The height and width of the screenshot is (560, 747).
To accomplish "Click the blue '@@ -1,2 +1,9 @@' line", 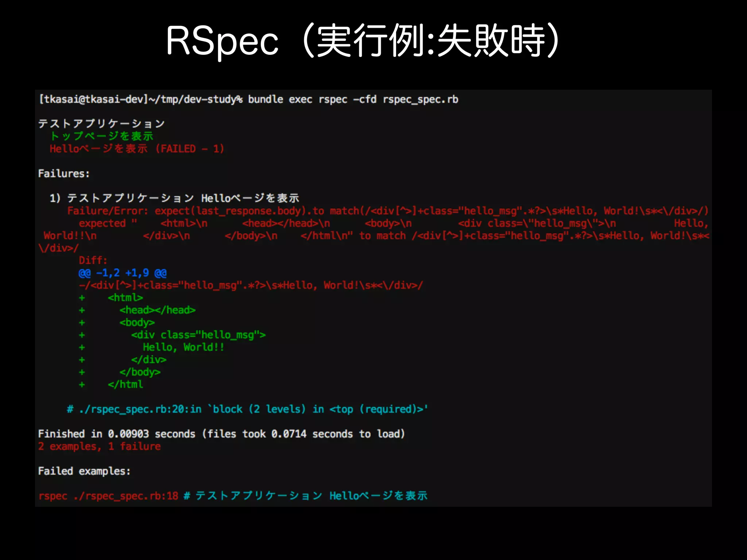I will click(x=123, y=273).
